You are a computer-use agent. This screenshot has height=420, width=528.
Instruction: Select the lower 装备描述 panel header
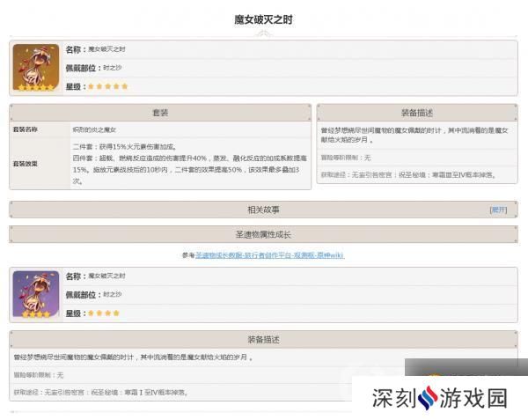(263, 339)
